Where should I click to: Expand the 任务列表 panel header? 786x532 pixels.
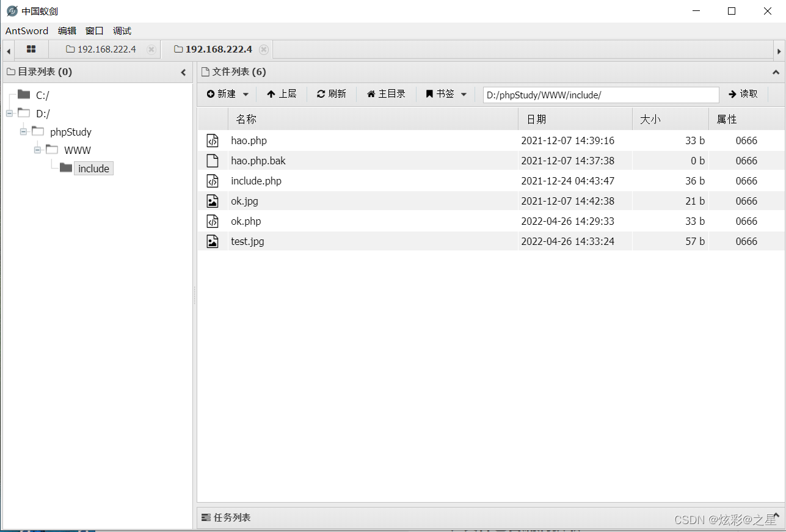(490, 517)
